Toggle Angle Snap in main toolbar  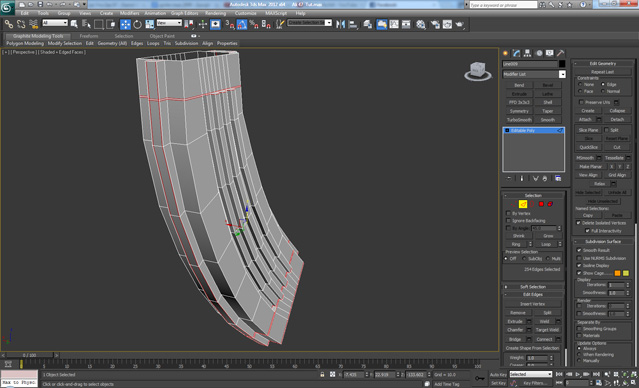click(x=242, y=24)
